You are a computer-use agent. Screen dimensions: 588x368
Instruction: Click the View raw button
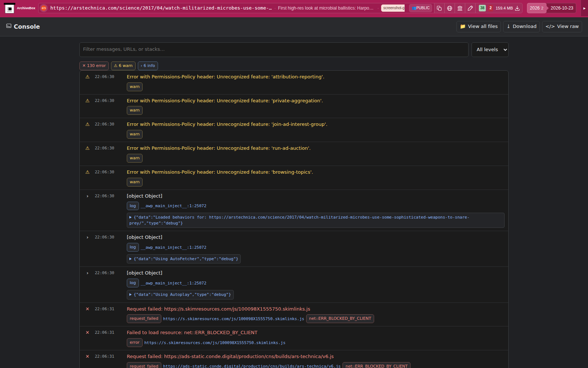click(x=562, y=26)
